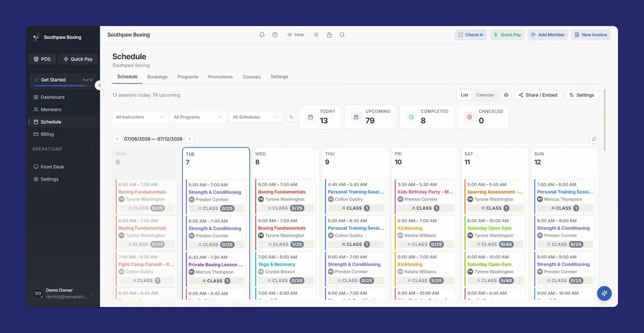Go to Members in sidebar
Image resolution: width=644 pixels, height=333 pixels.
pyautogui.click(x=63, y=110)
